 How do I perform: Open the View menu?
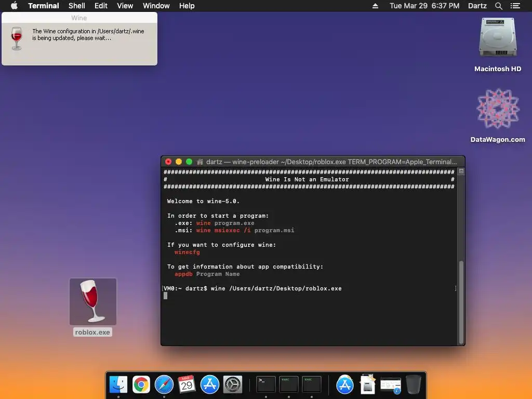click(125, 6)
